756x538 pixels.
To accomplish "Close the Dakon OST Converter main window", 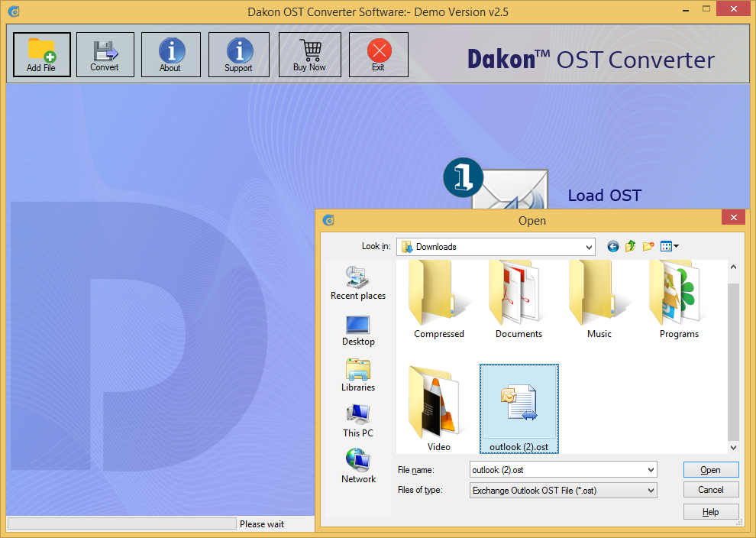I will 734,8.
